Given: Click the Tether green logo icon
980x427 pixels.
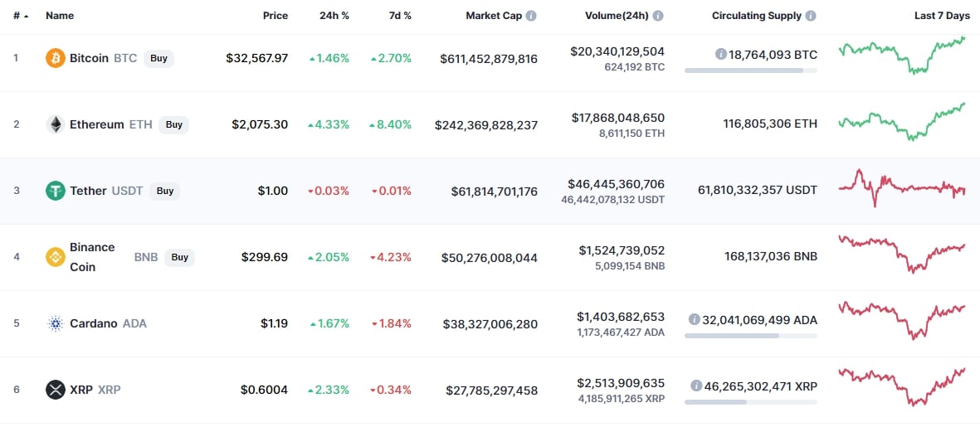Looking at the screenshot, I should [56, 191].
